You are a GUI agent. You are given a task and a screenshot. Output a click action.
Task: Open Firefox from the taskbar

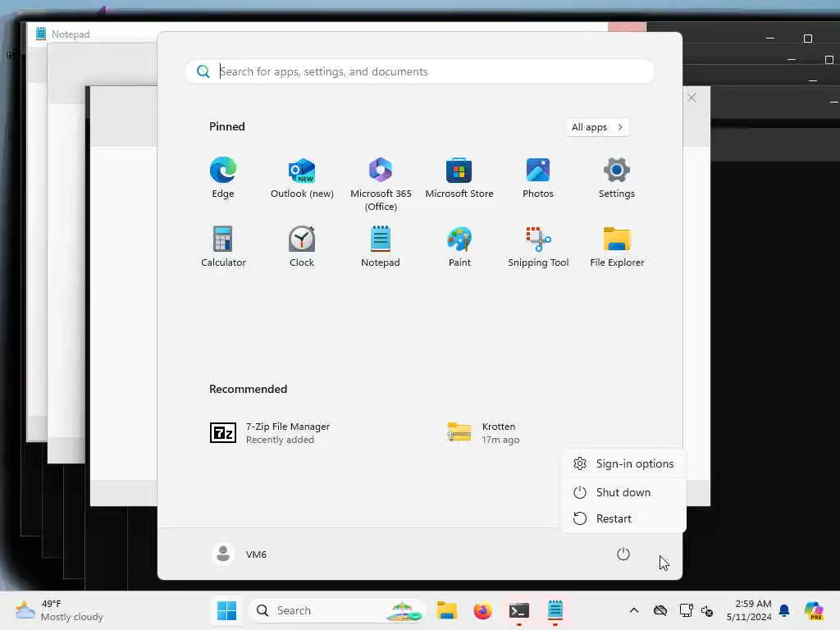(x=482, y=610)
